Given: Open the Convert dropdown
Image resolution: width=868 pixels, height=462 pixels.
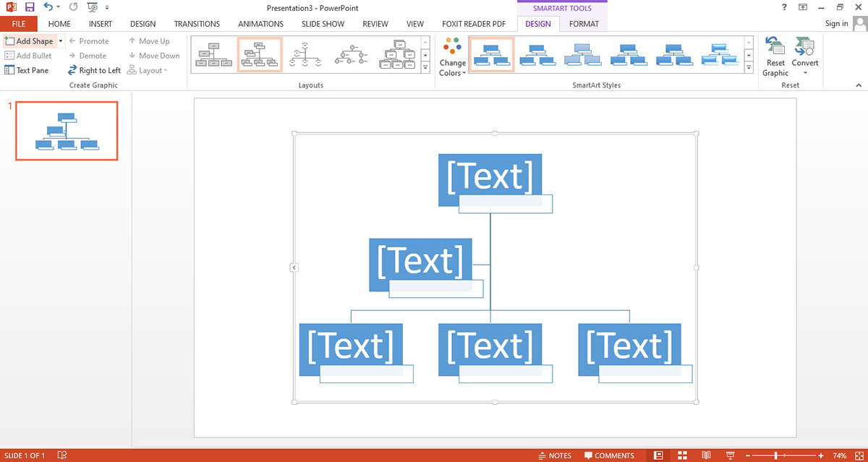Looking at the screenshot, I should click(x=805, y=57).
